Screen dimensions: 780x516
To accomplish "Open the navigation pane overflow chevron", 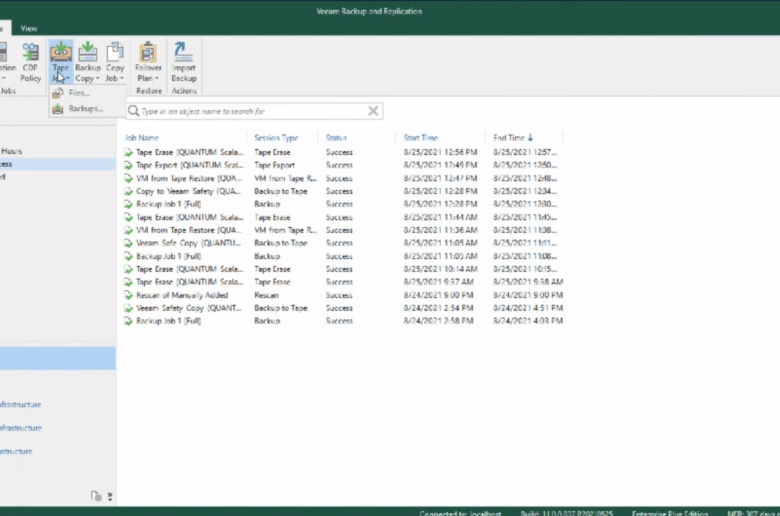I will pyautogui.click(x=109, y=496).
